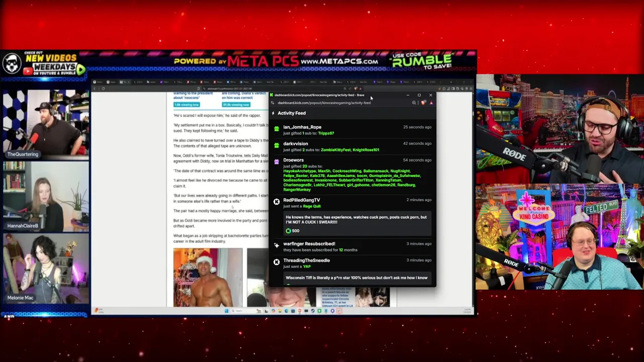Click the Kick badge icon beside RedPilledGangTV
The image size is (644, 362).
coord(276,202)
